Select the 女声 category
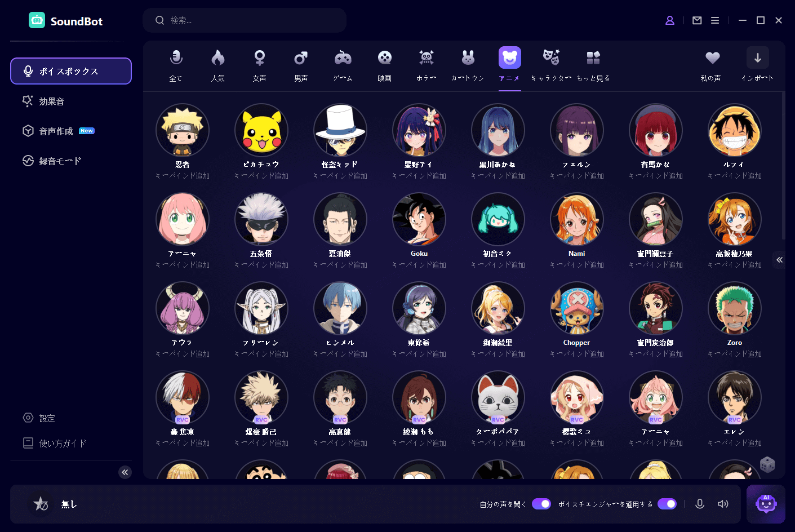Viewport: 795px width, 532px height. point(260,65)
